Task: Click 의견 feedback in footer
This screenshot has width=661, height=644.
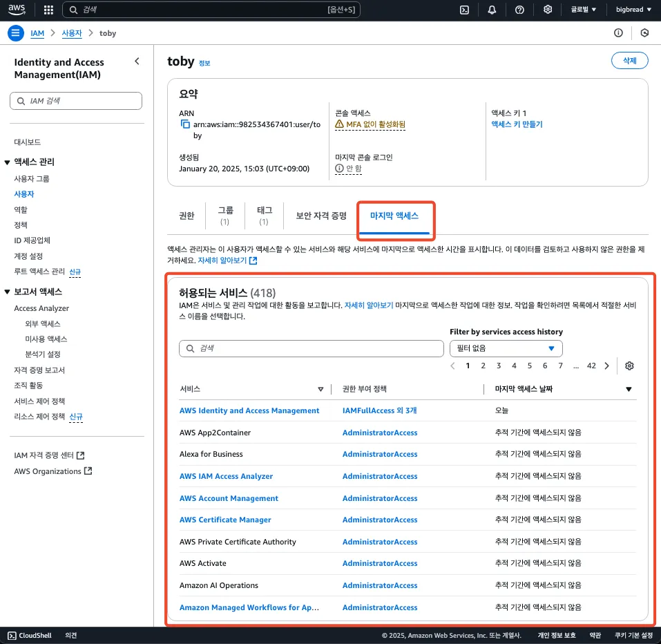Action: tap(71, 636)
